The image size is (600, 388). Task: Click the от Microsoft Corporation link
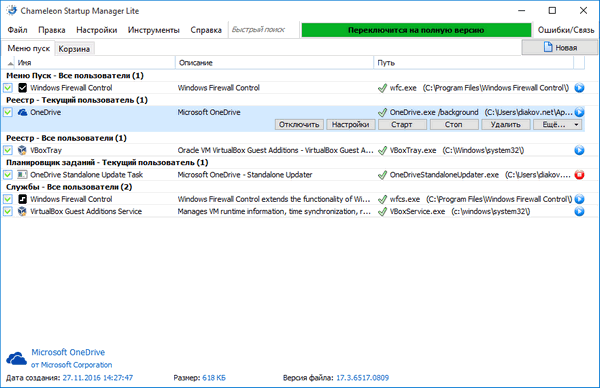(x=72, y=365)
